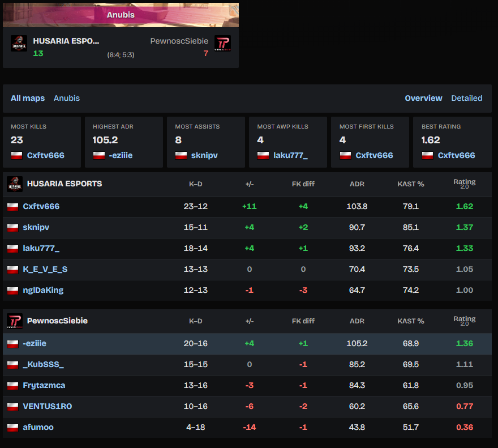This screenshot has height=448, width=498.
Task: Open PewnoscSiebie team in table header
Action: [x=57, y=321]
